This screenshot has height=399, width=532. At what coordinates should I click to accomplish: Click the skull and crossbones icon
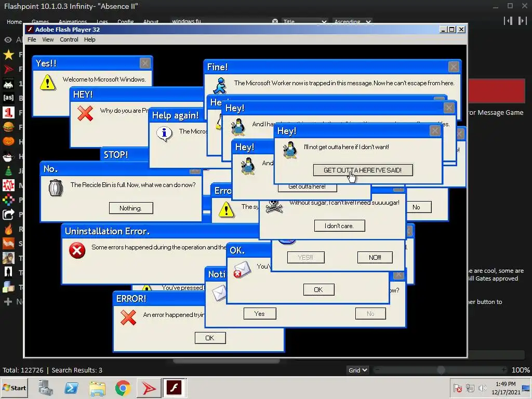(x=274, y=206)
